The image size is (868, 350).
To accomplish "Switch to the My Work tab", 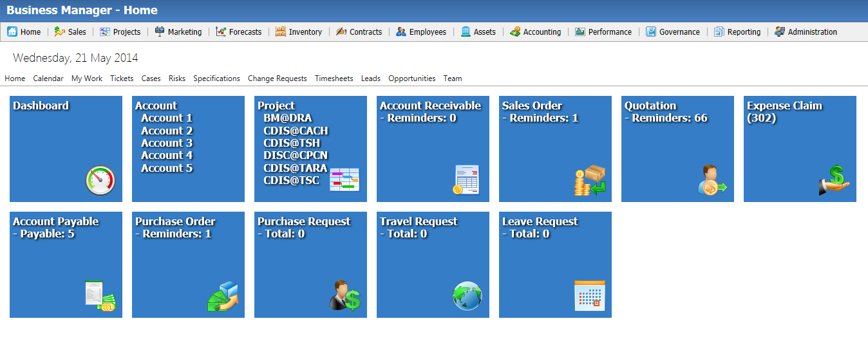I will (x=87, y=78).
